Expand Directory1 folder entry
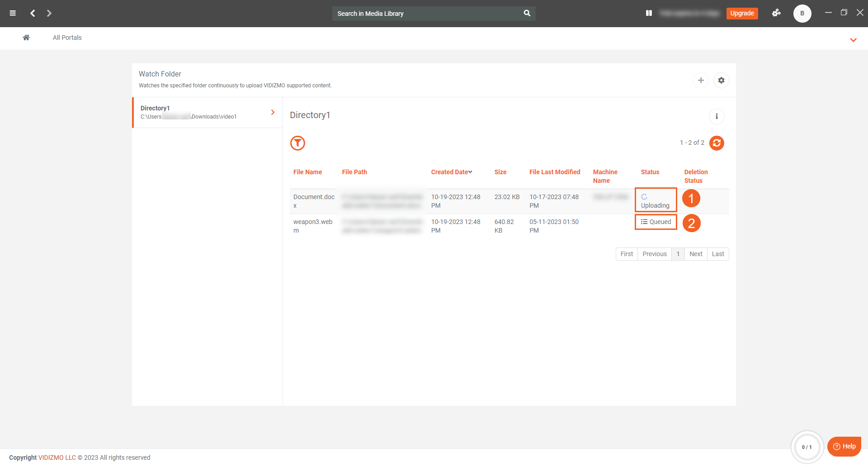The width and height of the screenshot is (868, 467). point(273,112)
